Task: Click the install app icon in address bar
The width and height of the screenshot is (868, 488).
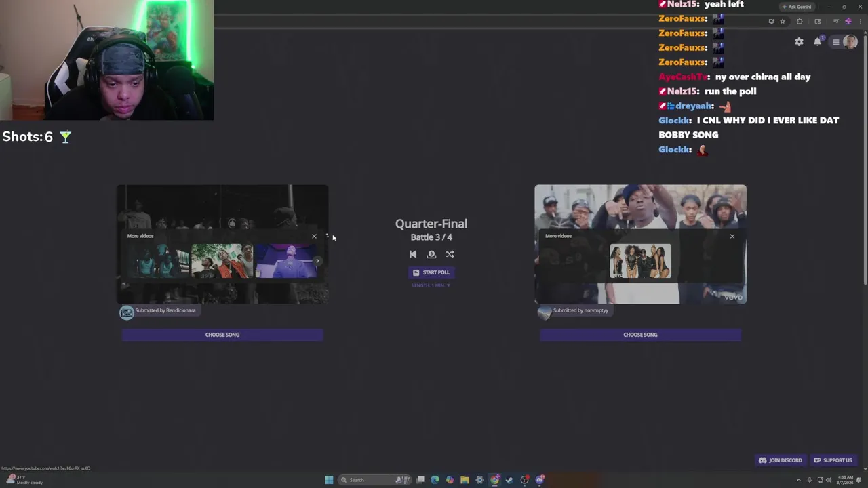Action: [771, 21]
